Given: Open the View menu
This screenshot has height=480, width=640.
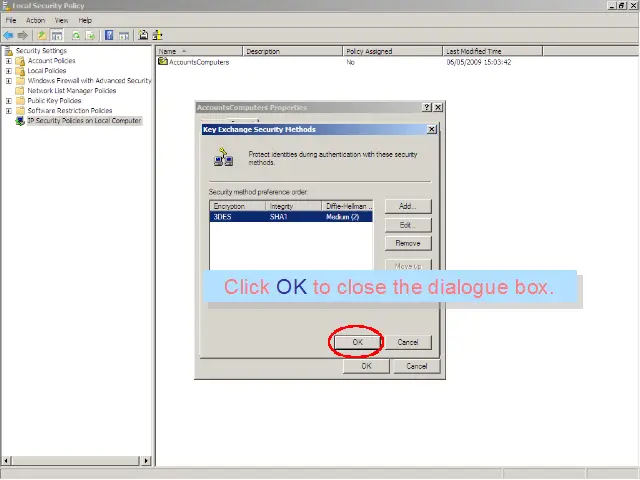Looking at the screenshot, I should [x=61, y=20].
